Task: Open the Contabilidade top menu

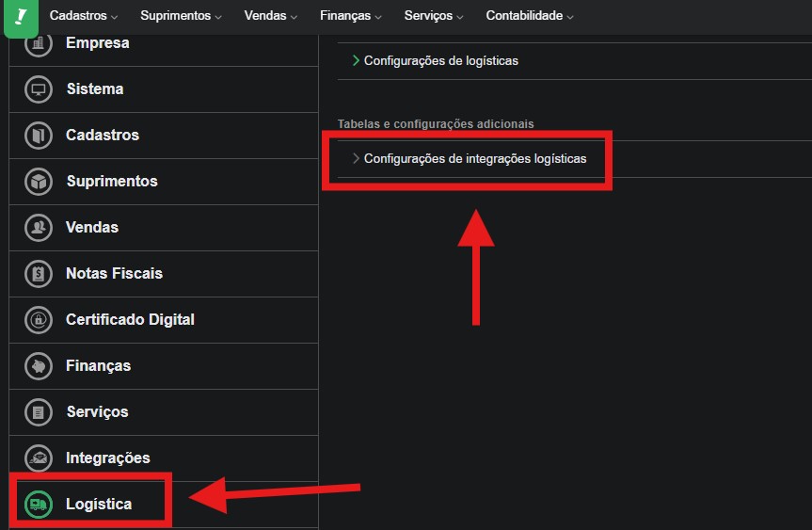Action: [x=529, y=16]
